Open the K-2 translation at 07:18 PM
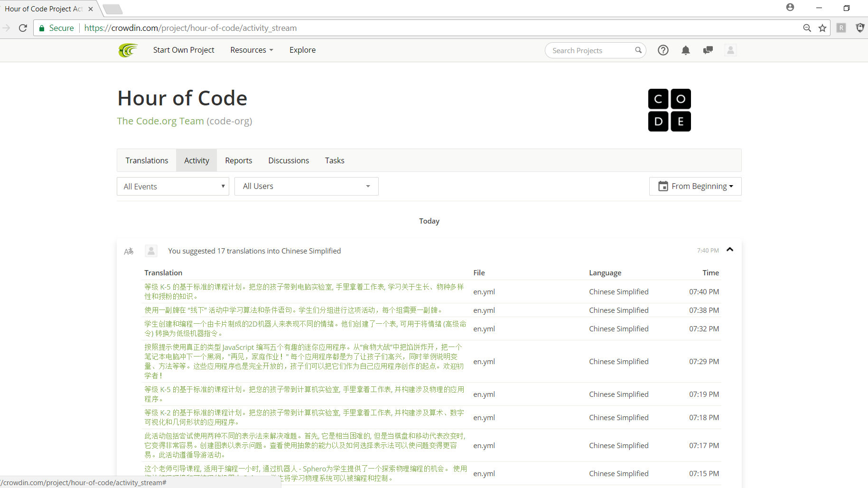 pyautogui.click(x=304, y=417)
